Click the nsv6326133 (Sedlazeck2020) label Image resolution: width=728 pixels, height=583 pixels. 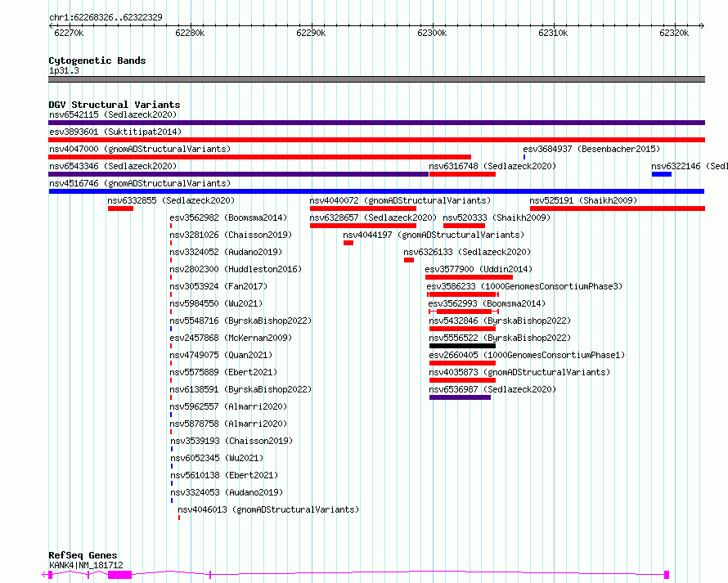point(466,252)
